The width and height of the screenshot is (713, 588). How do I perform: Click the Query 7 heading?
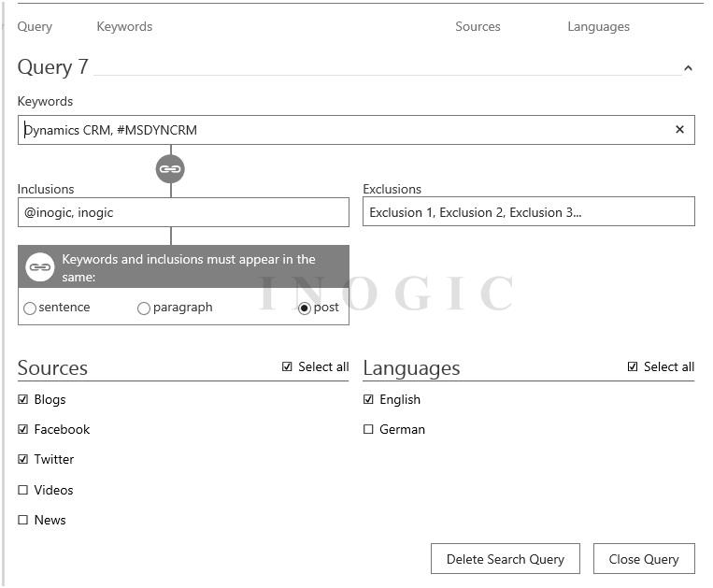click(x=52, y=67)
